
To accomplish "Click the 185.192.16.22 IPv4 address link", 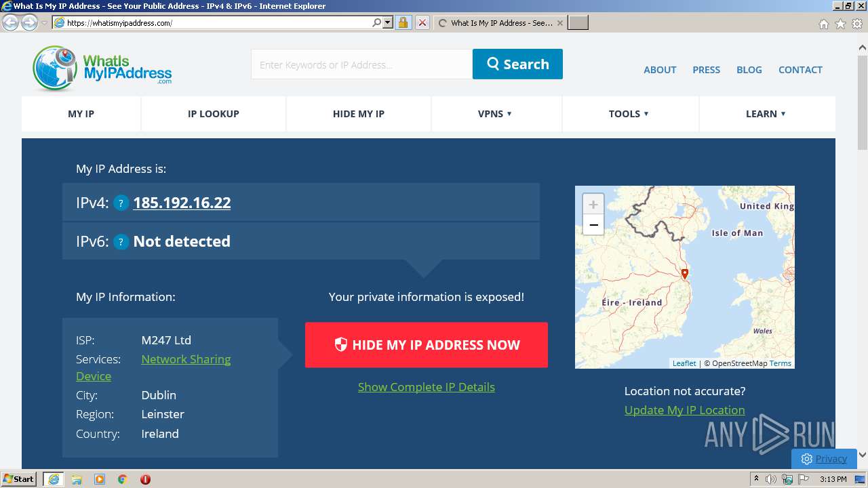I will [182, 203].
